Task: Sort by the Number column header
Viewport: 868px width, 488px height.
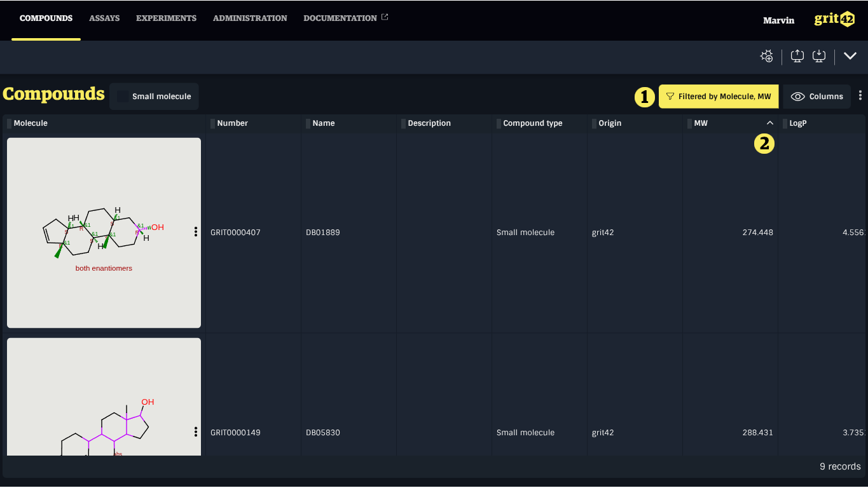Action: [x=233, y=123]
